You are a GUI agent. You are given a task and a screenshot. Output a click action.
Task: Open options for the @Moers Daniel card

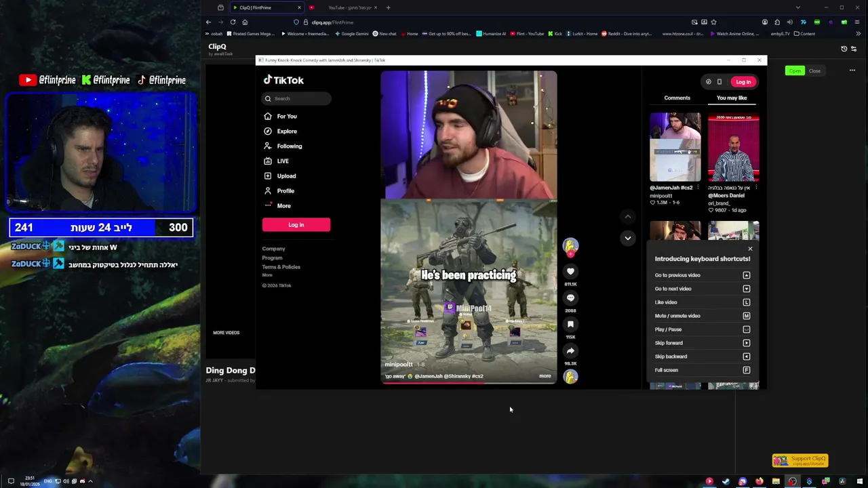point(756,188)
